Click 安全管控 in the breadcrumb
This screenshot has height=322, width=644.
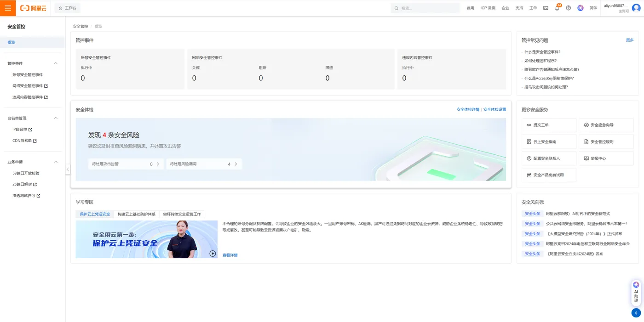[x=80, y=26]
